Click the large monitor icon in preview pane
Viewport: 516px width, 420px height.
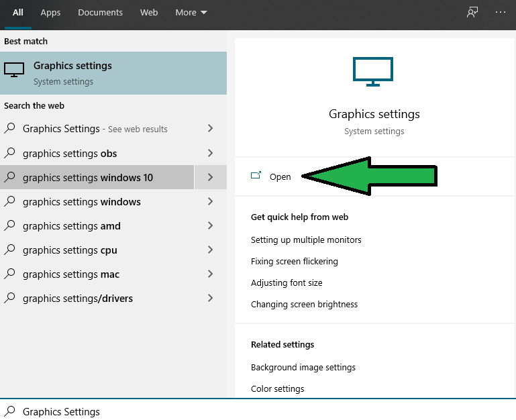click(373, 72)
